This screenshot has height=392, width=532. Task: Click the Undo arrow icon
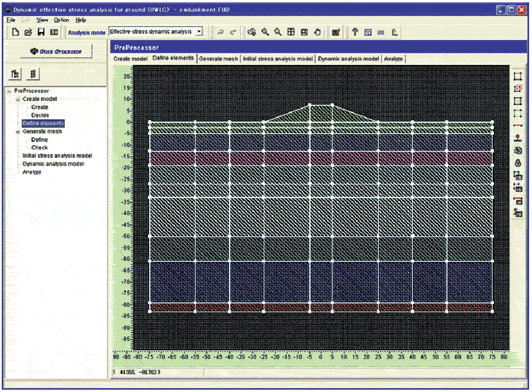click(x=220, y=32)
